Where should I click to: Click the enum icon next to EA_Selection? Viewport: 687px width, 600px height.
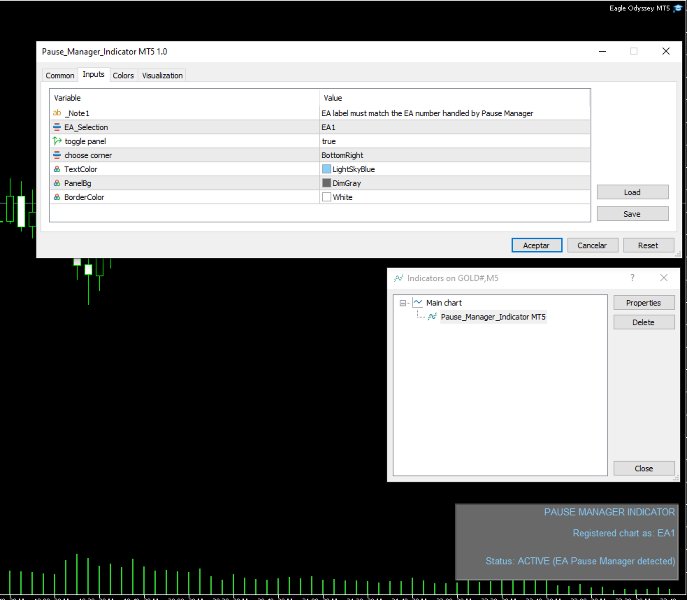point(57,127)
